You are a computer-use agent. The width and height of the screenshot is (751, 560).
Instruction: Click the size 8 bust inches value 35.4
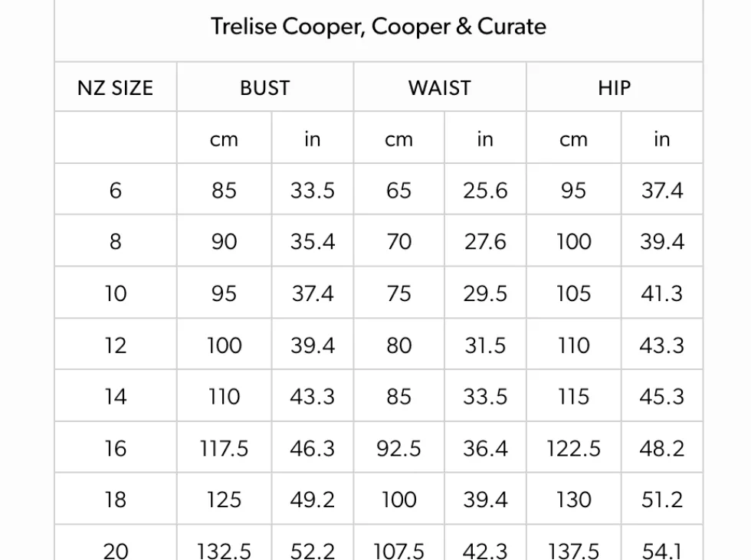coord(312,242)
